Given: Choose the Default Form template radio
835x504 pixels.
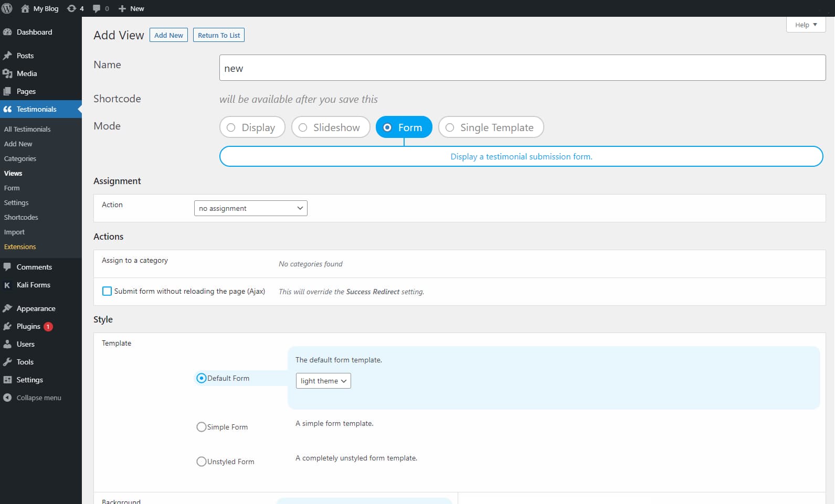Looking at the screenshot, I should point(201,378).
